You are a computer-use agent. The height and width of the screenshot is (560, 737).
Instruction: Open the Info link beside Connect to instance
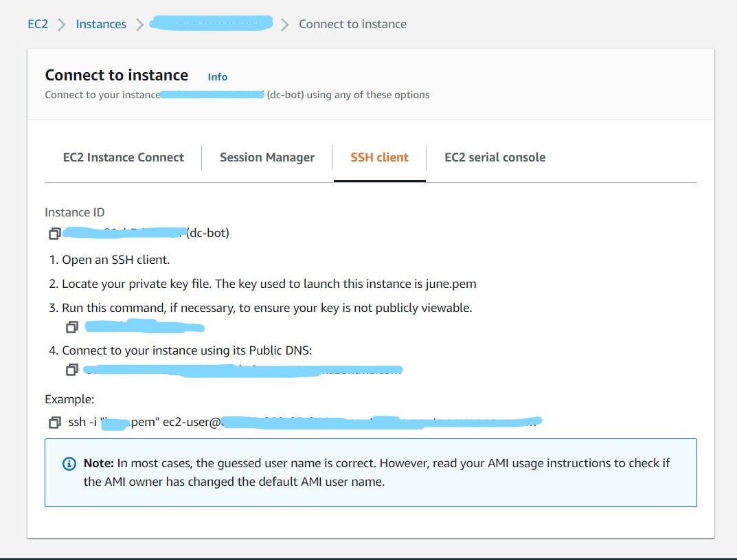click(x=217, y=77)
